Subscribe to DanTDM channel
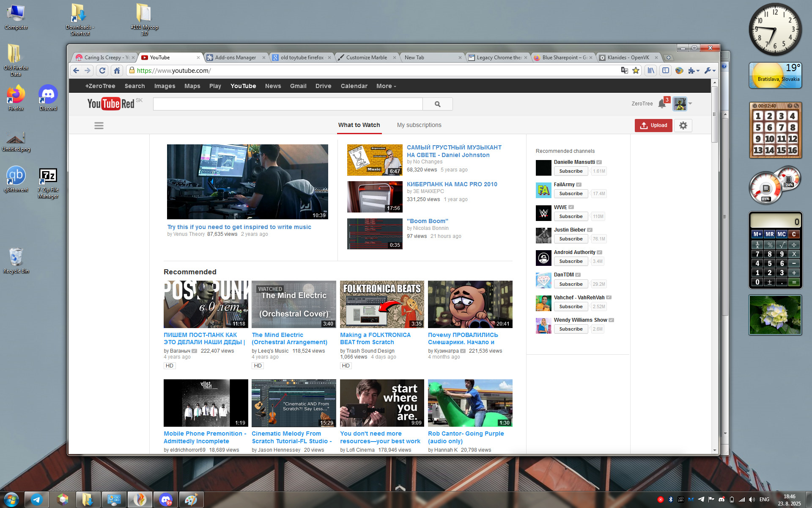Image resolution: width=812 pixels, height=508 pixels. coord(571,284)
